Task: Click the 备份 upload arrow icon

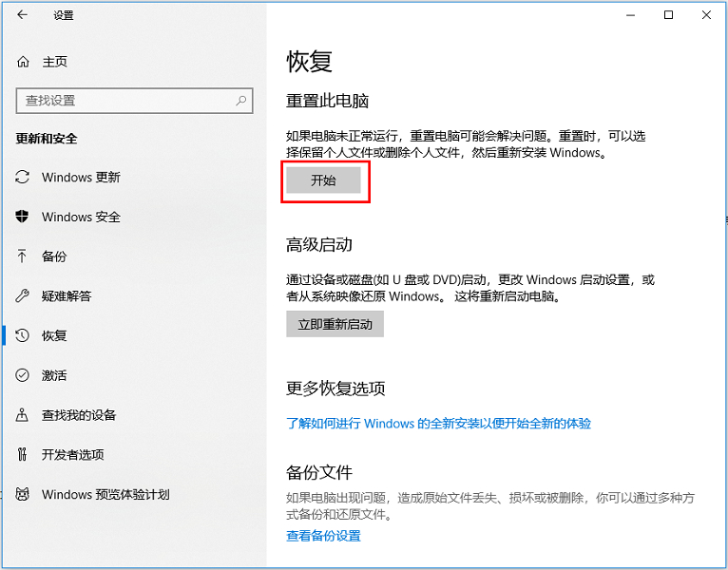Action: (23, 256)
